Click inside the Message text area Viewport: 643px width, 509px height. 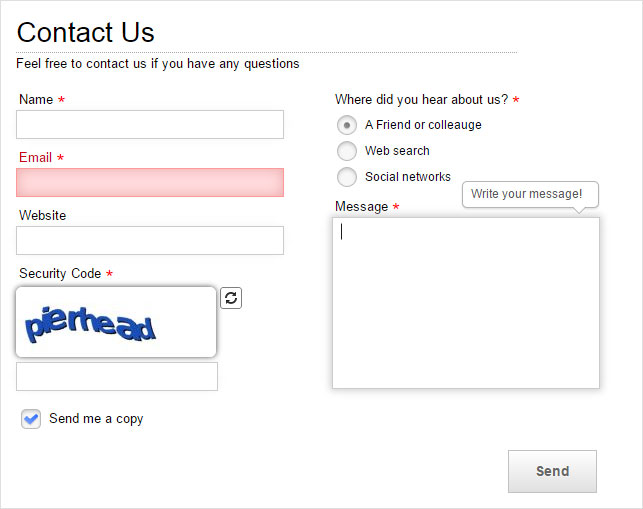[466, 303]
